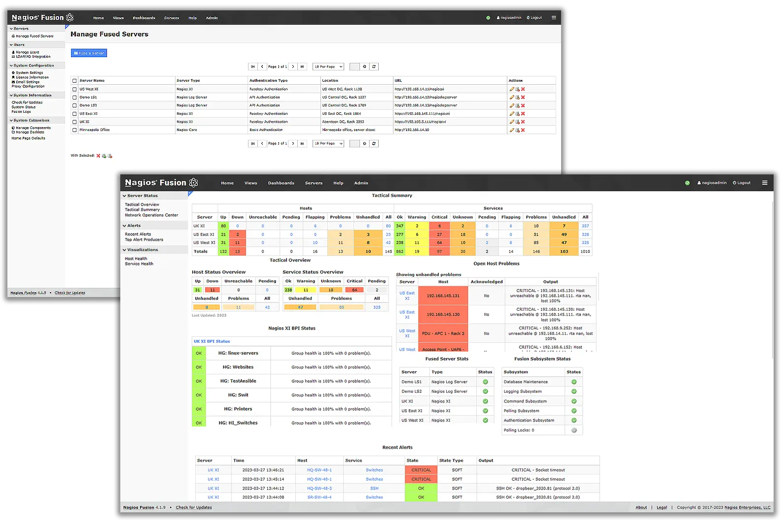Open Dashboards menu in front window navbar
This screenshot has width=781, height=532.
coord(281,183)
